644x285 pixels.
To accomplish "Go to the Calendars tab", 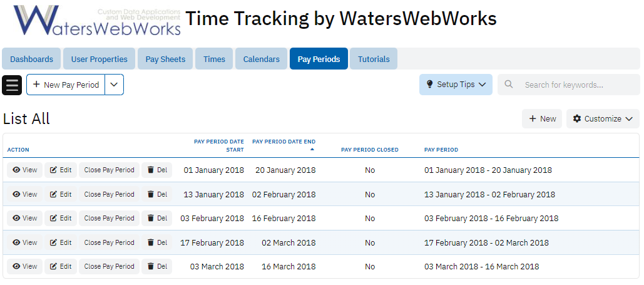I will (x=261, y=59).
